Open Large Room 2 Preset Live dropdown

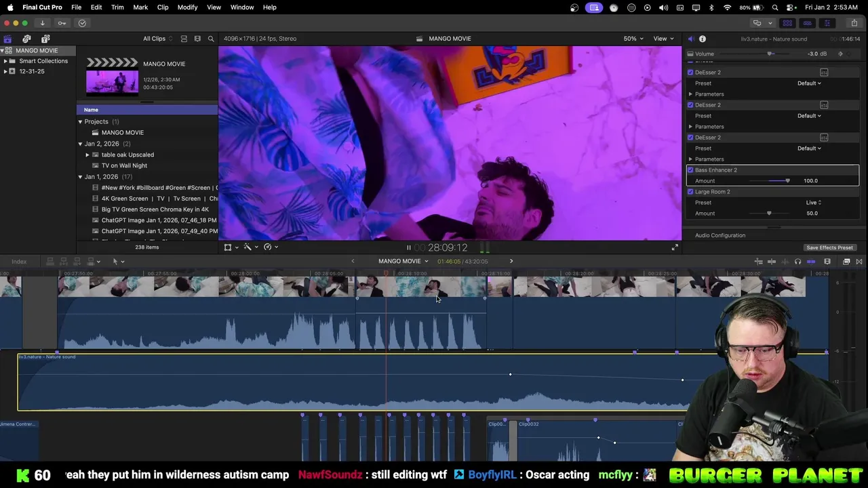[814, 203]
